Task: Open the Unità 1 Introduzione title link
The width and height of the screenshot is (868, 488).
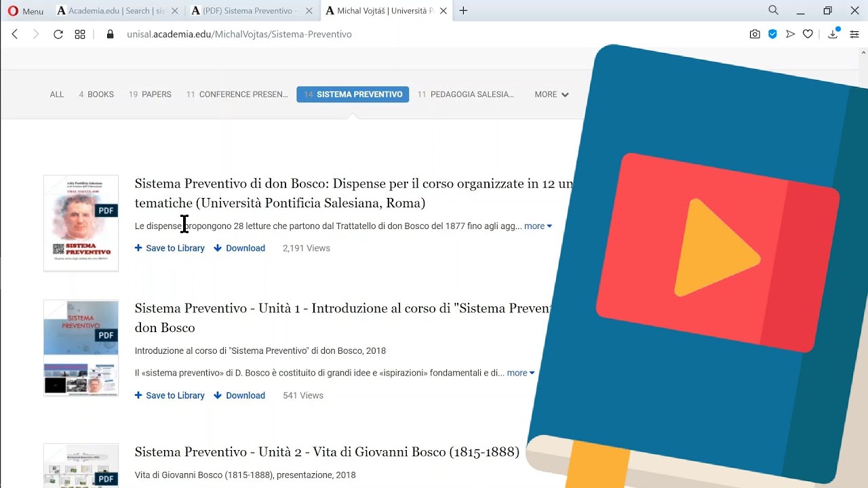Action: click(x=342, y=318)
